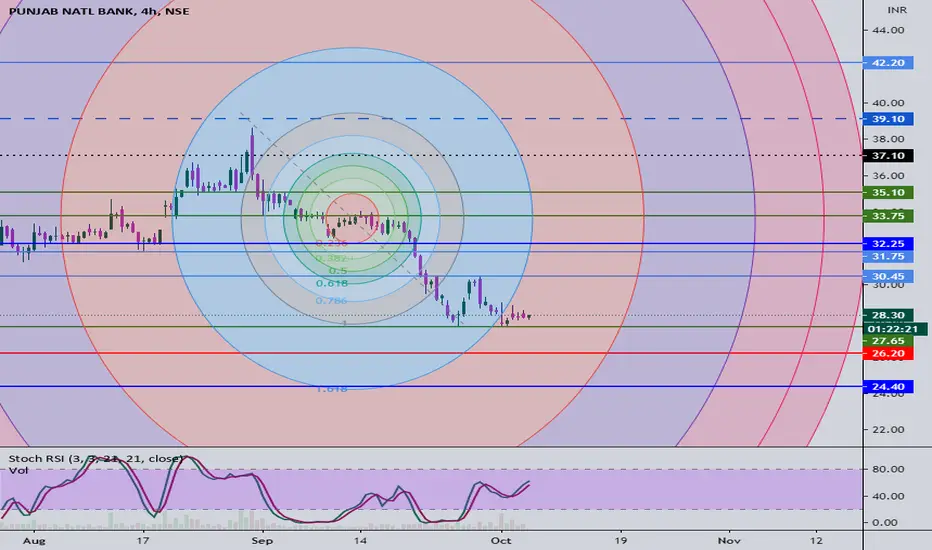Viewport: 932px width, 550px height.
Task: Click the 0.00 level on Stoch RSI scale
Action: pyautogui.click(x=885, y=523)
